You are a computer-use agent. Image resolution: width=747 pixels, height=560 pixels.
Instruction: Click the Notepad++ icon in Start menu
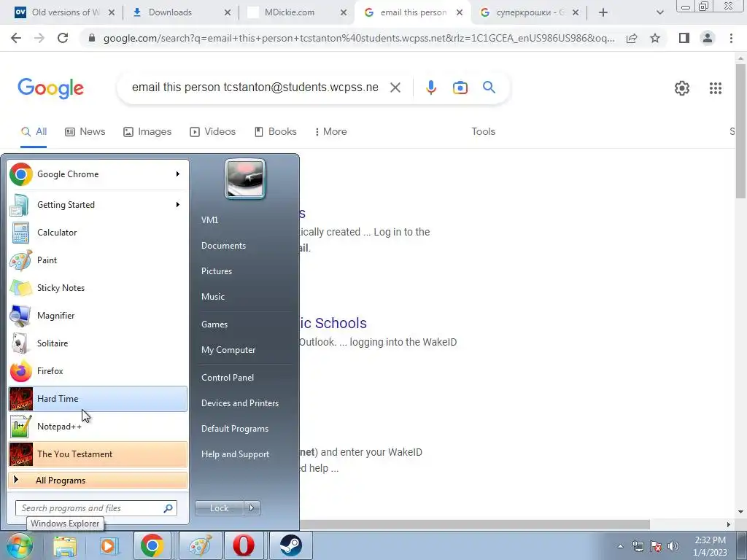click(20, 426)
